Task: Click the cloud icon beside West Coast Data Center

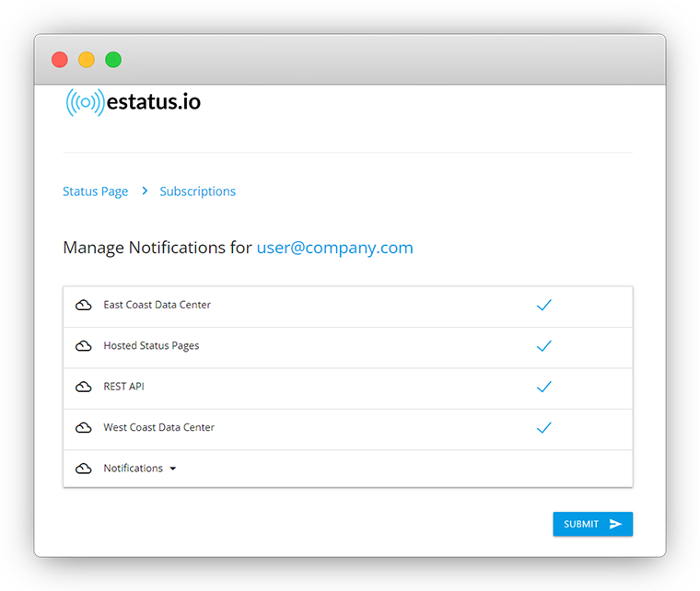Action: 84,428
